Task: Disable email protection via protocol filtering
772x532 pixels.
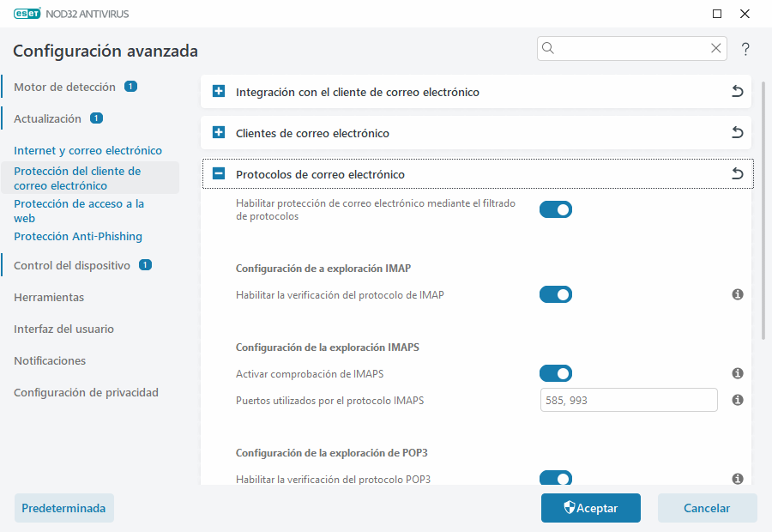Action: pos(555,209)
